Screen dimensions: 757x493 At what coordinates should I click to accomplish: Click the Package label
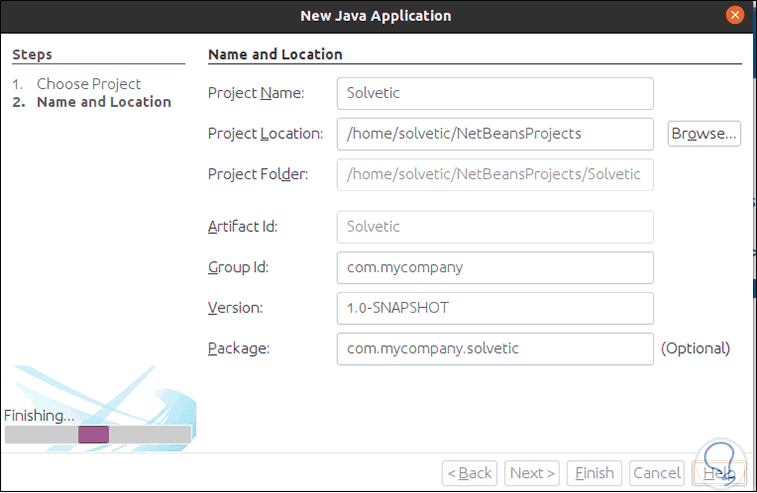pyautogui.click(x=238, y=348)
